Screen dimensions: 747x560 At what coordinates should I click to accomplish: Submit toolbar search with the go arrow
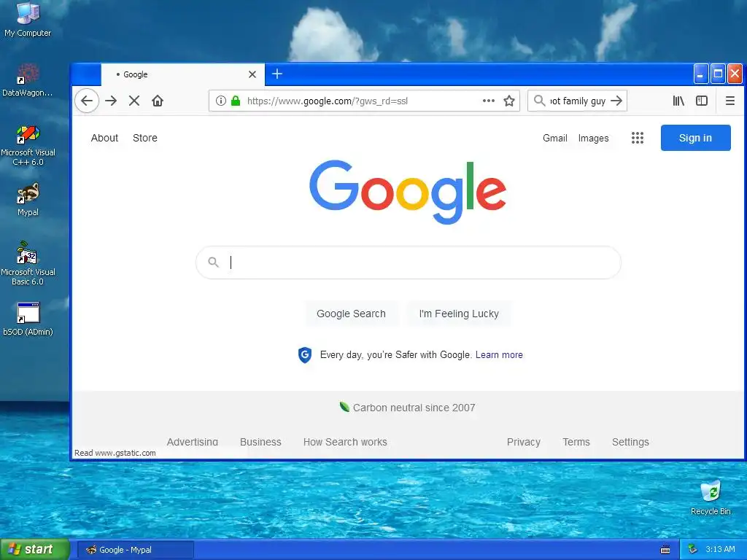point(616,101)
